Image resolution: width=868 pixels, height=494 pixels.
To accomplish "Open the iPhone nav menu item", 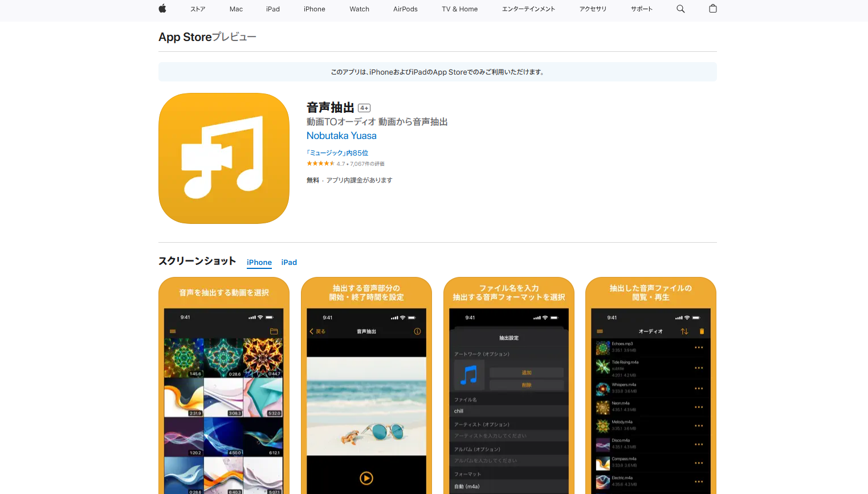I will click(x=315, y=9).
